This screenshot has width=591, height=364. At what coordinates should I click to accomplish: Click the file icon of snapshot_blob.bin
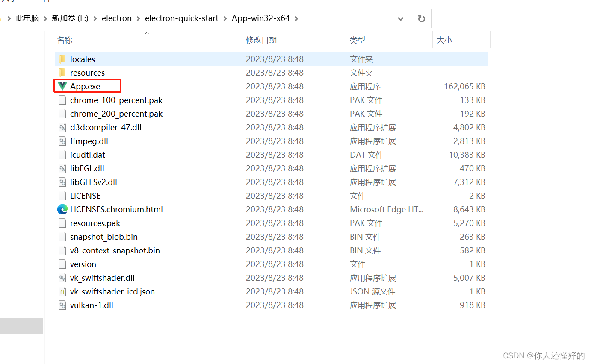[62, 237]
